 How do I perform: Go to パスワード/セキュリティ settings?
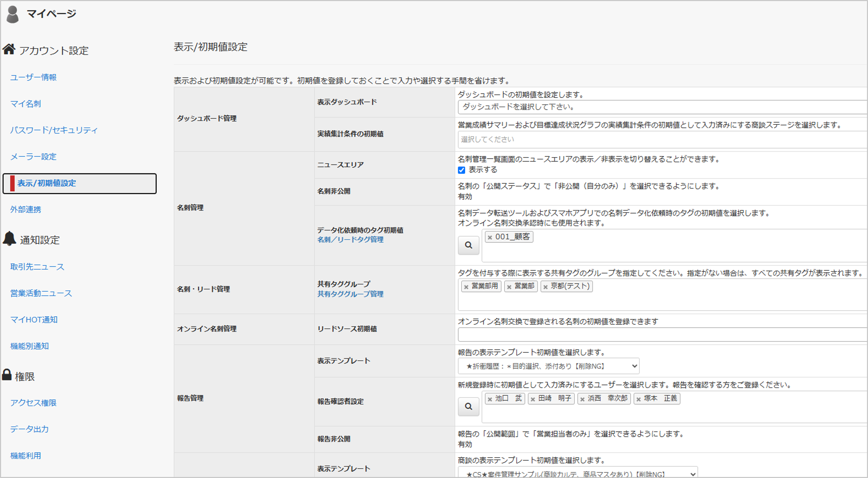point(54,130)
